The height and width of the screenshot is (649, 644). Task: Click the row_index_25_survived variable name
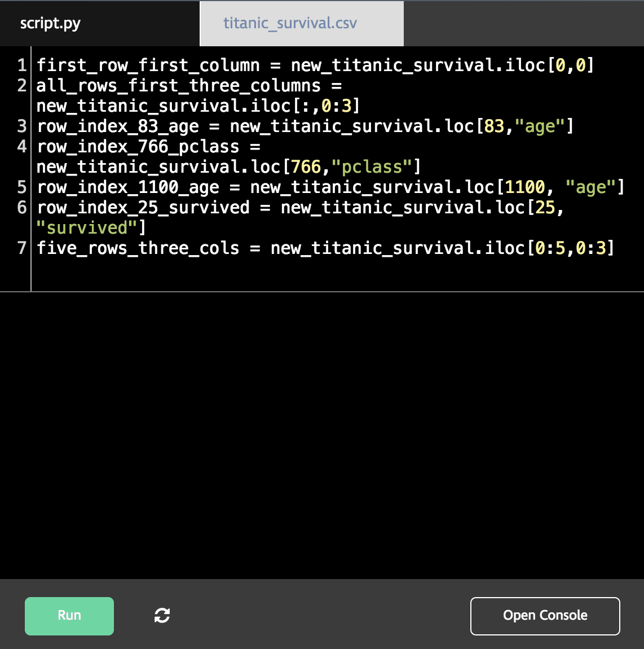coord(143,208)
